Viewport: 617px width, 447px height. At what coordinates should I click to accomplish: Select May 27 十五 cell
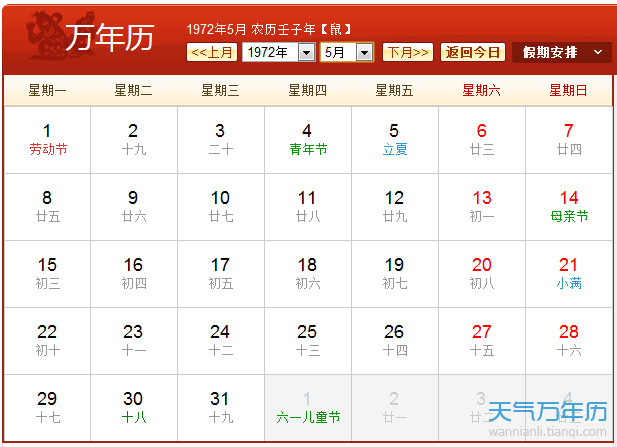point(482,341)
